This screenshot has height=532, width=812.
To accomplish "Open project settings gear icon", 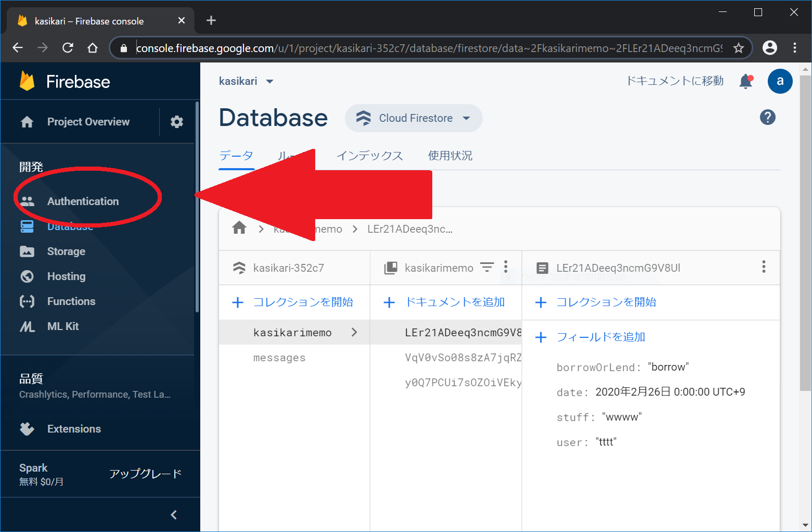I will click(177, 122).
